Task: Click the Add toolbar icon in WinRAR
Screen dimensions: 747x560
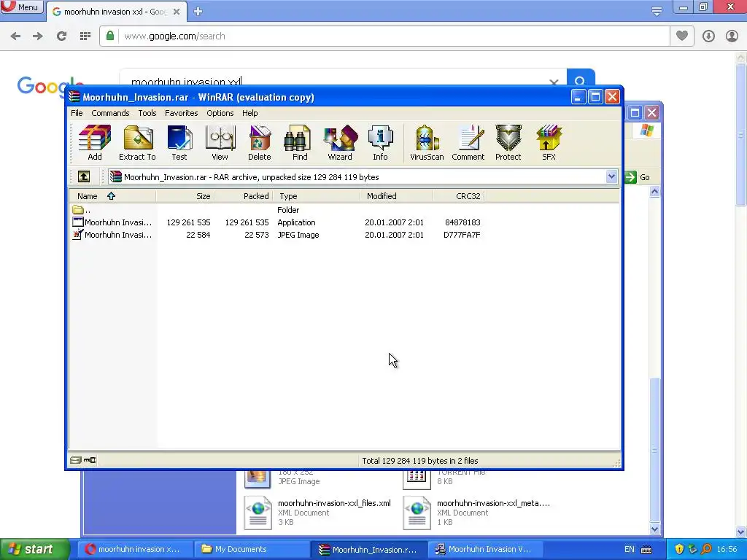Action: pos(94,142)
